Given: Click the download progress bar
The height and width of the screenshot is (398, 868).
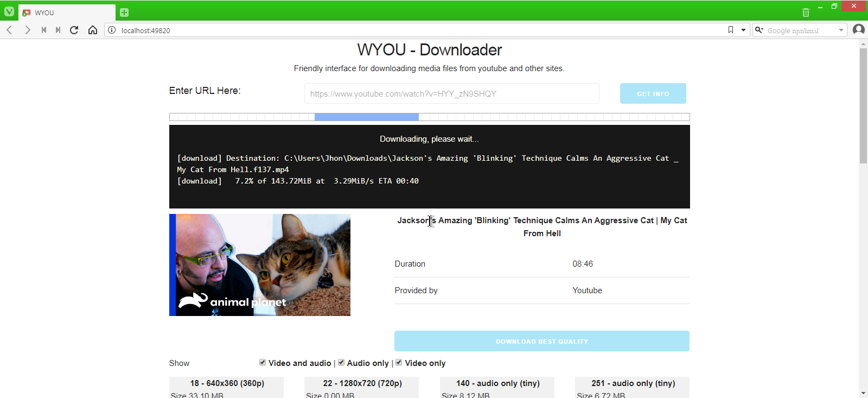Looking at the screenshot, I should click(429, 117).
